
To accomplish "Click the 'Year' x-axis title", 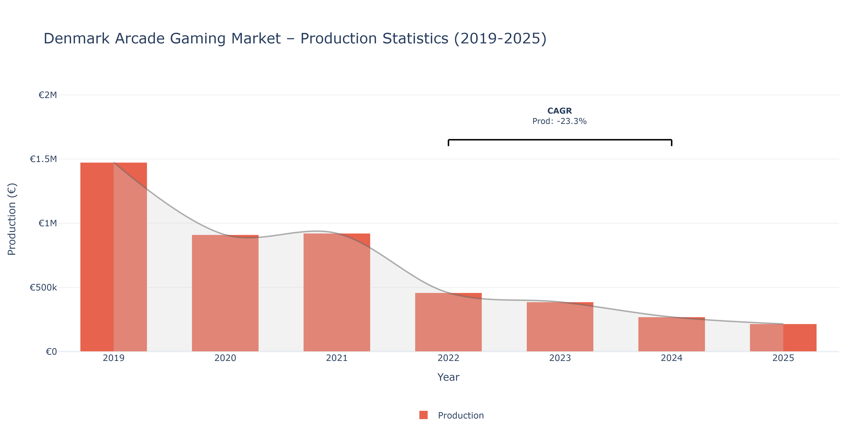I will coord(448,377).
